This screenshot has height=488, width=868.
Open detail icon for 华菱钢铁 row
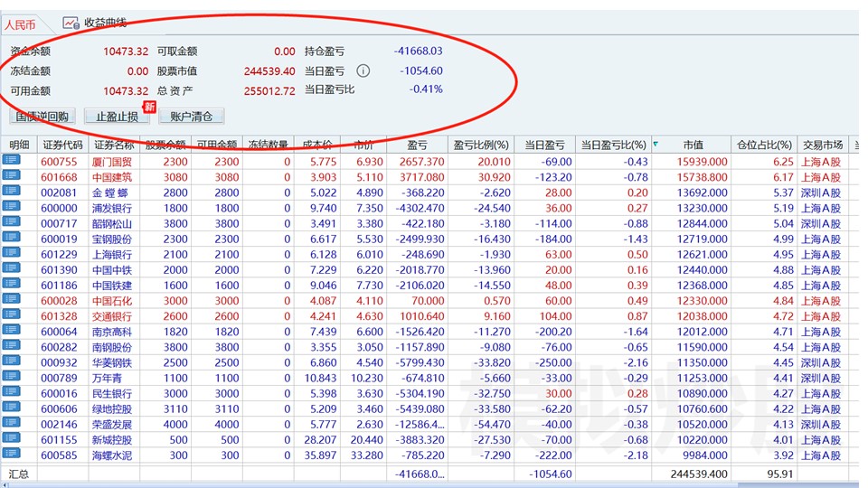[x=11, y=361]
